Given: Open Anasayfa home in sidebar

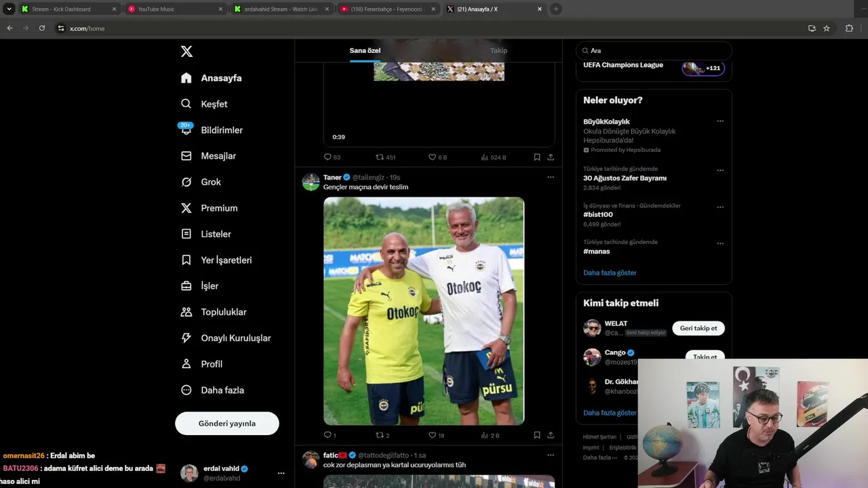Looking at the screenshot, I should [212, 78].
